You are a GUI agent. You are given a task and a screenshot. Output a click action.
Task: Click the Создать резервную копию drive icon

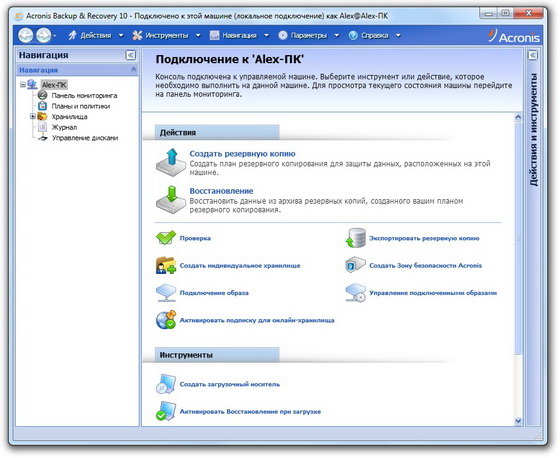[171, 163]
